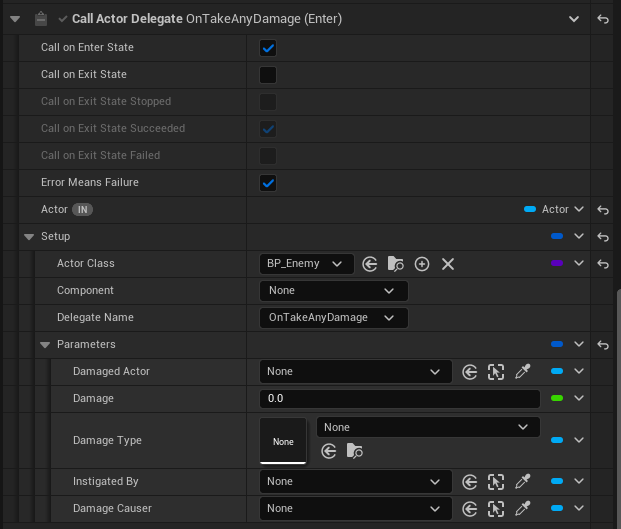
Task: Pick Instigated By with the eyedropper
Action: 522,481
